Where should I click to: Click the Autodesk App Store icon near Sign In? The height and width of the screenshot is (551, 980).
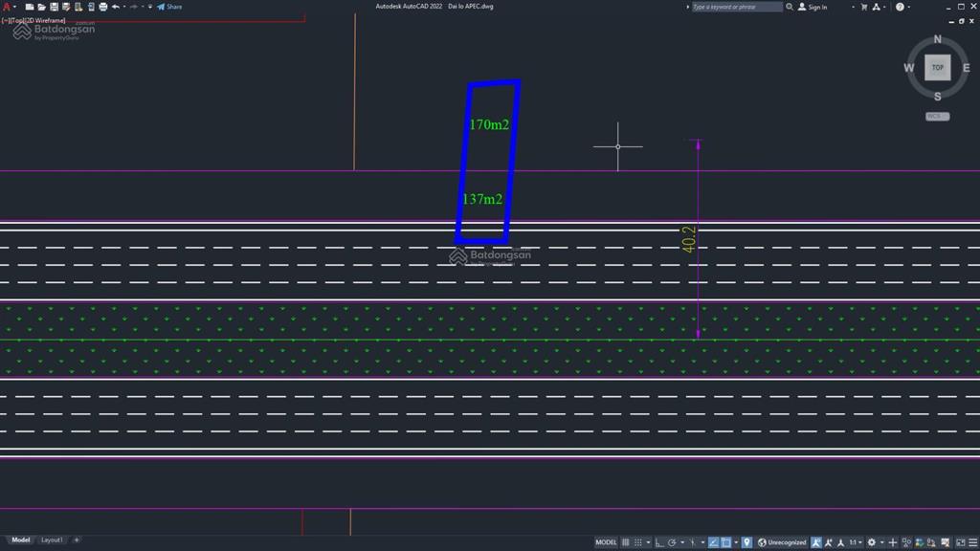(862, 7)
